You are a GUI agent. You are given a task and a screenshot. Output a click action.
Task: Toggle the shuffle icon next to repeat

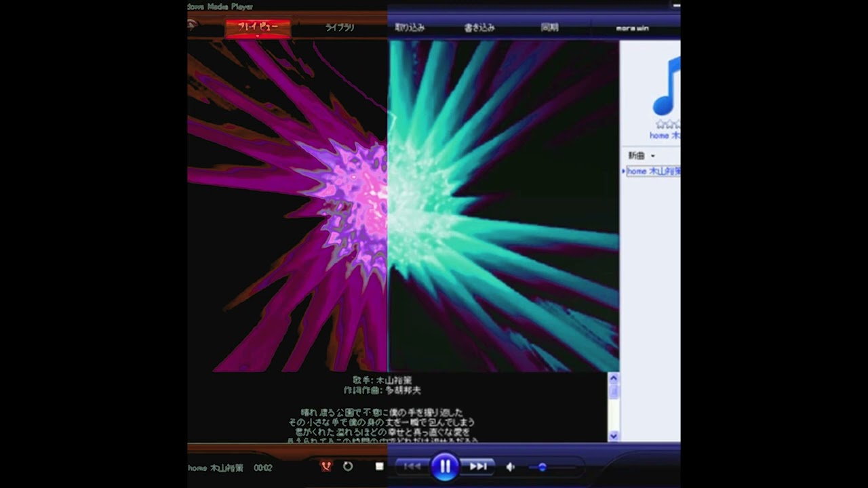(326, 466)
